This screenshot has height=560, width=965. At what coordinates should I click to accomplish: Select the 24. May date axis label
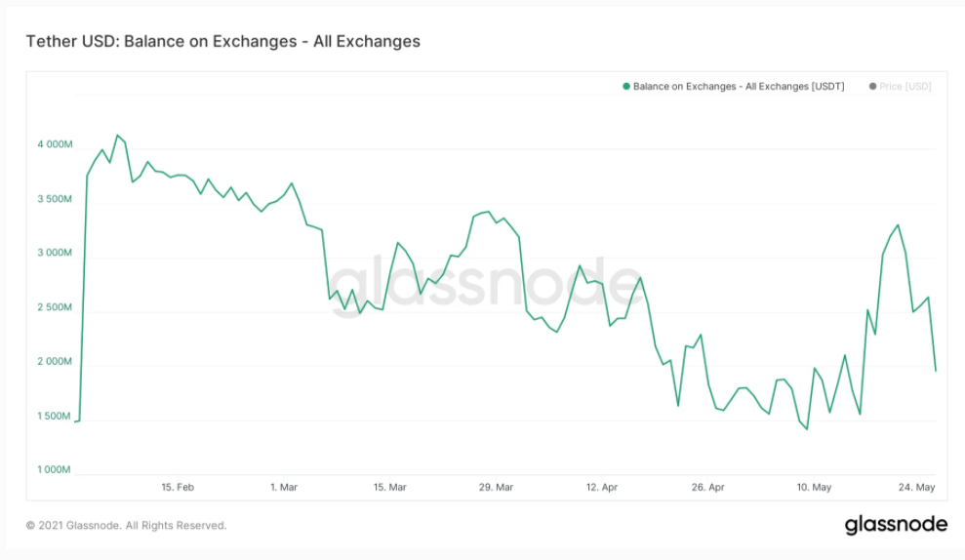(x=917, y=488)
